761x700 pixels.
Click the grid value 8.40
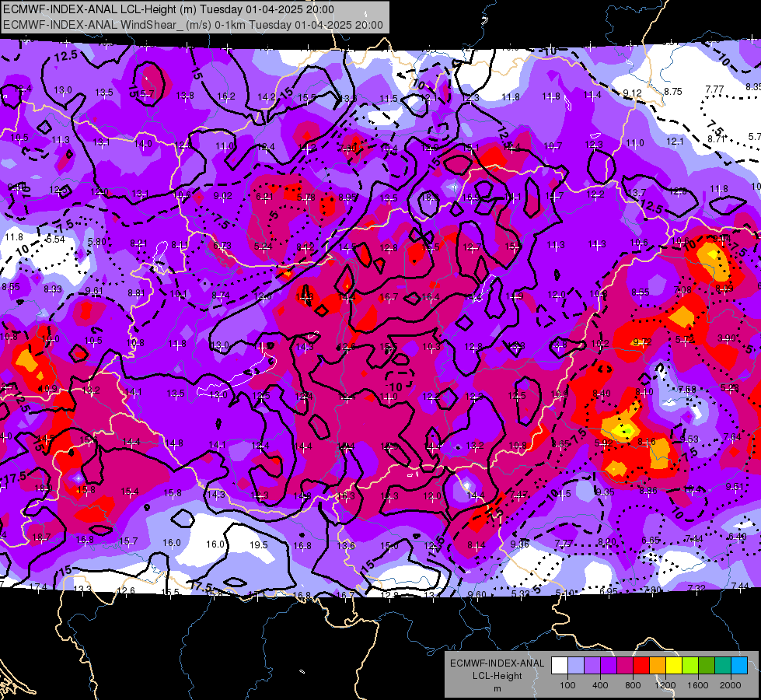coord(602,393)
